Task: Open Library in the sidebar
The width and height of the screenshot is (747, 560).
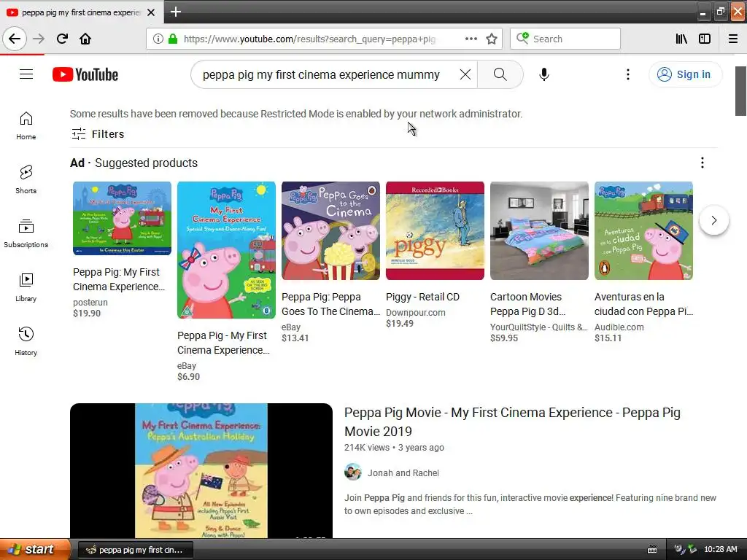Action: (x=26, y=287)
